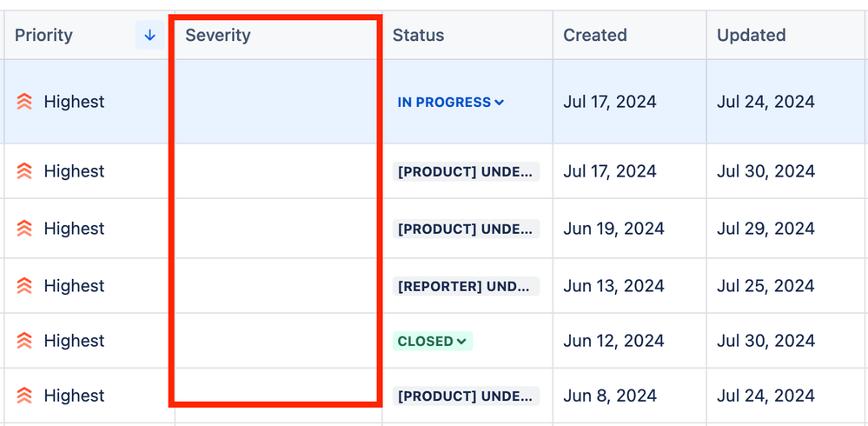Open the [REPORTER] UND... status lozenge
The image size is (868, 426).
(466, 286)
